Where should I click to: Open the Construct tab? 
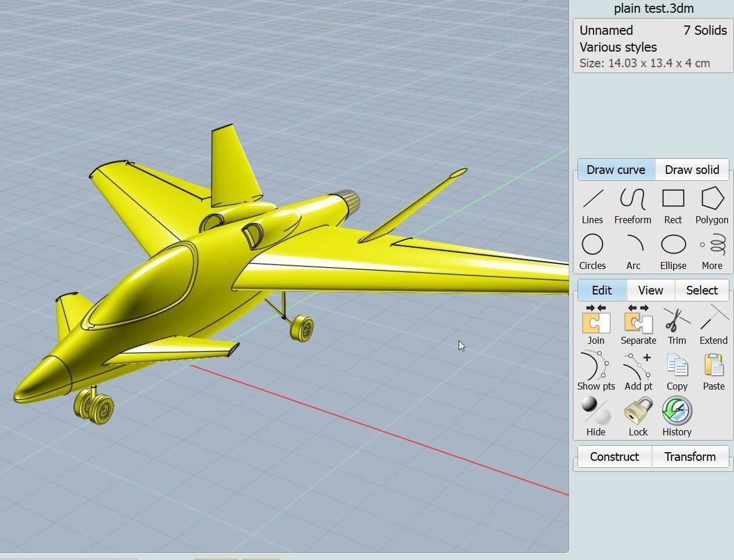coord(614,457)
